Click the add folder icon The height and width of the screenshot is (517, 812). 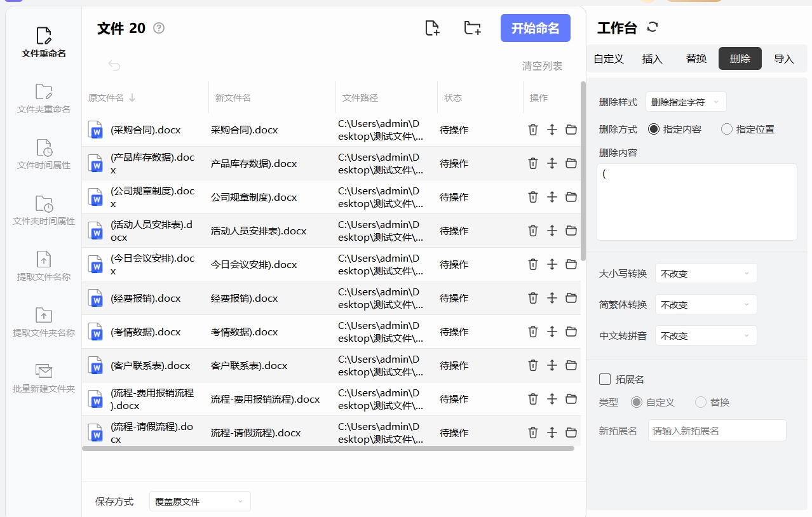click(472, 28)
